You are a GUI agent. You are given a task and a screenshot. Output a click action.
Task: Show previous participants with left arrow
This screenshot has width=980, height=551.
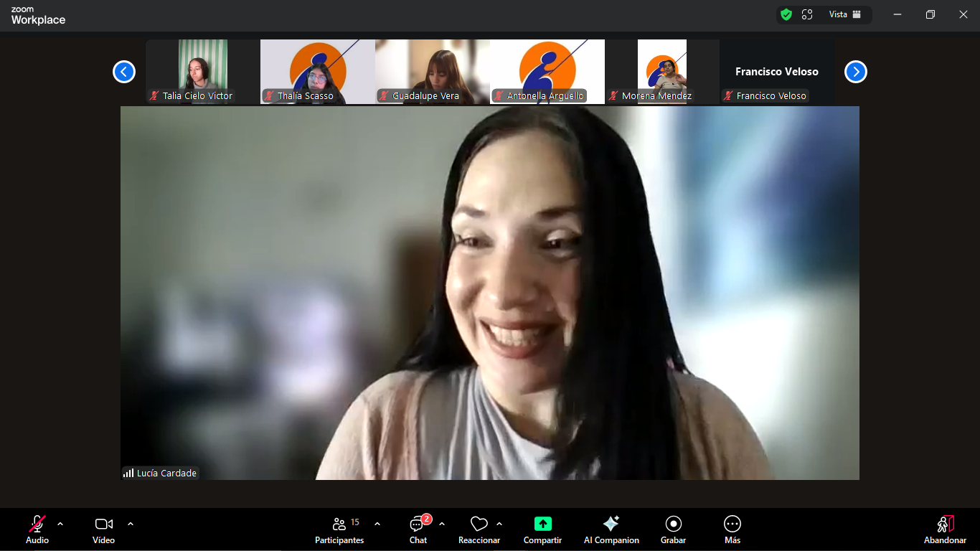[124, 72]
